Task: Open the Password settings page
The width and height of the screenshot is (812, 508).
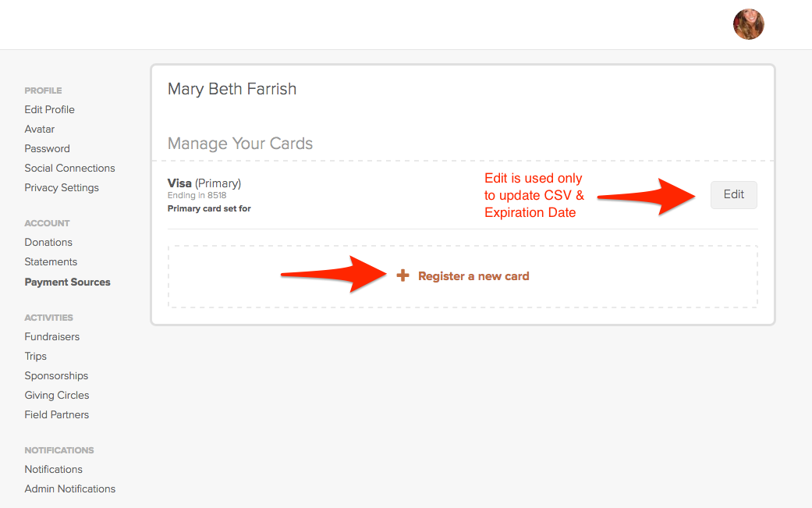Action: 47,148
